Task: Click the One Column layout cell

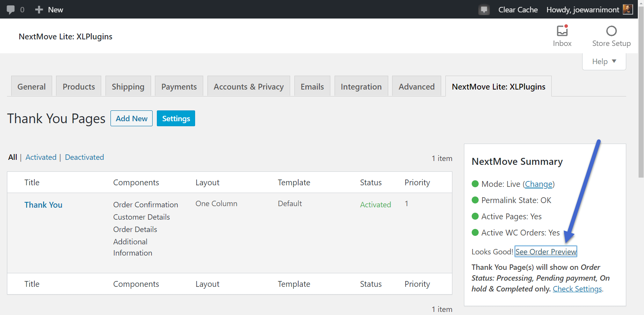Action: coord(216,203)
